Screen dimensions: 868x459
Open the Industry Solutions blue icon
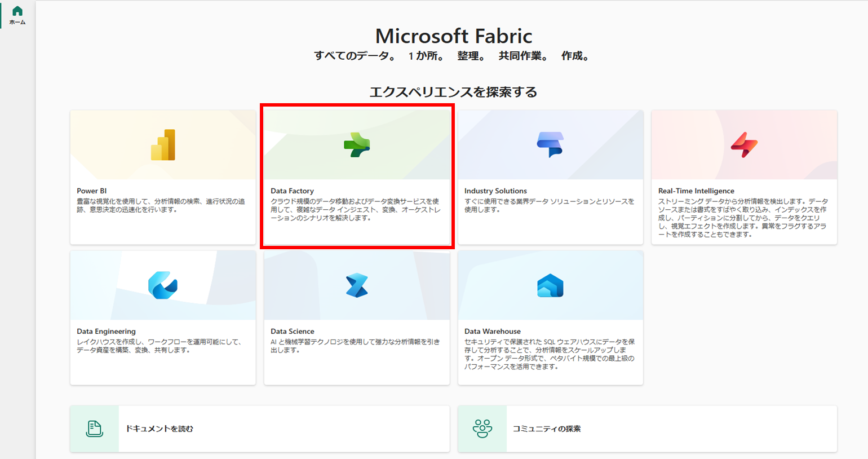click(550, 144)
